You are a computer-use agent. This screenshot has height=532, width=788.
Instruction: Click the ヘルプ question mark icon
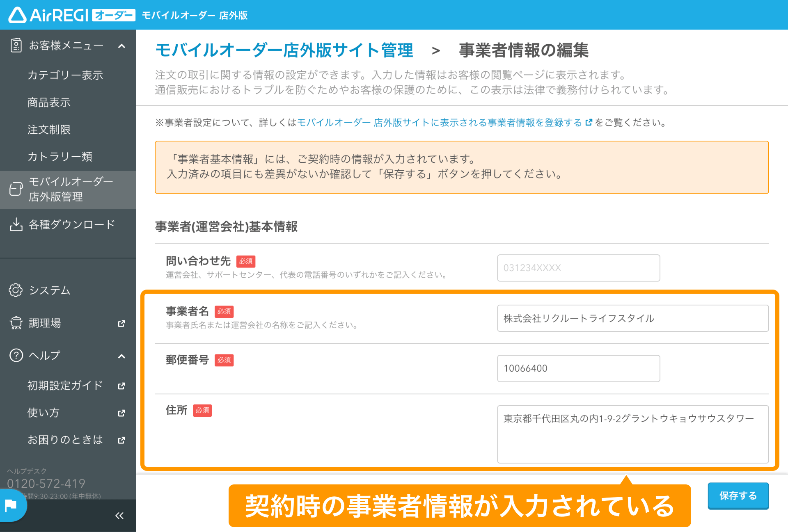coord(16,355)
